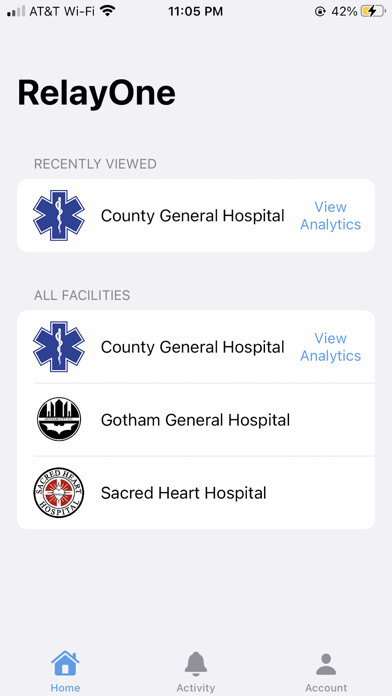
Task: Open the Activity bell icon
Action: pyautogui.click(x=196, y=664)
